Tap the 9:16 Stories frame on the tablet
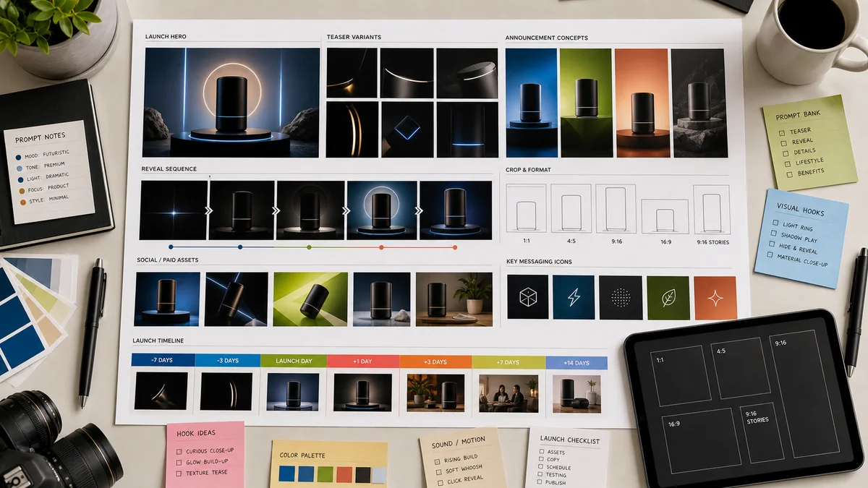 coord(762,432)
